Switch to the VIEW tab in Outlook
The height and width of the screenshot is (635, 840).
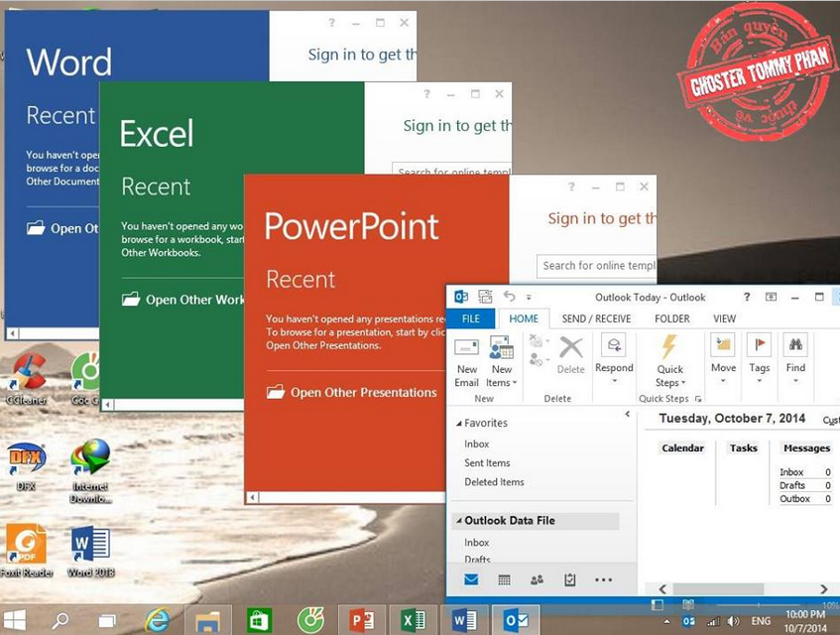724,318
